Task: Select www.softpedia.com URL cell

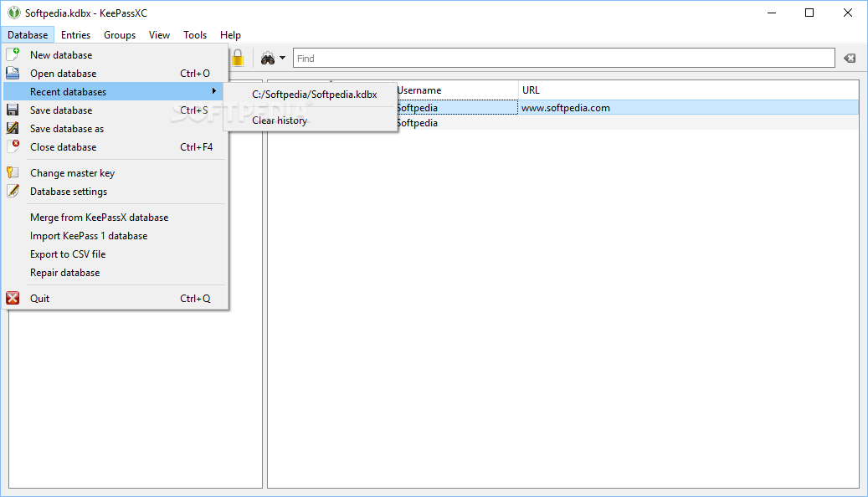Action: point(688,108)
